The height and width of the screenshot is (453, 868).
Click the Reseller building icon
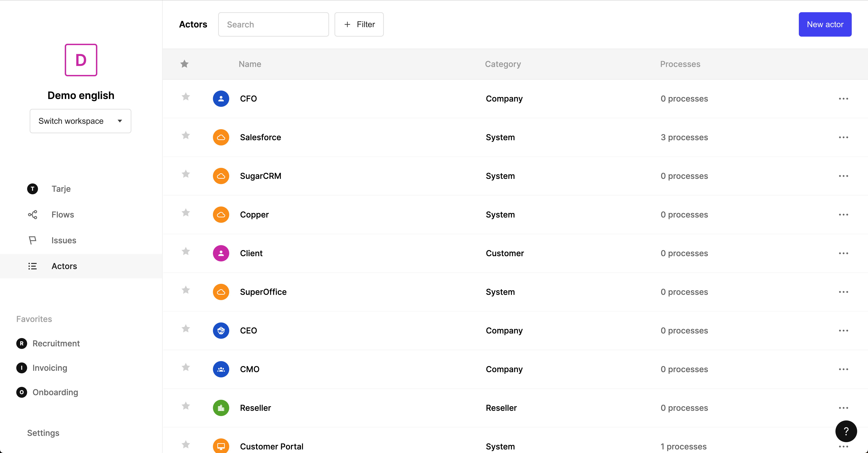pos(221,408)
